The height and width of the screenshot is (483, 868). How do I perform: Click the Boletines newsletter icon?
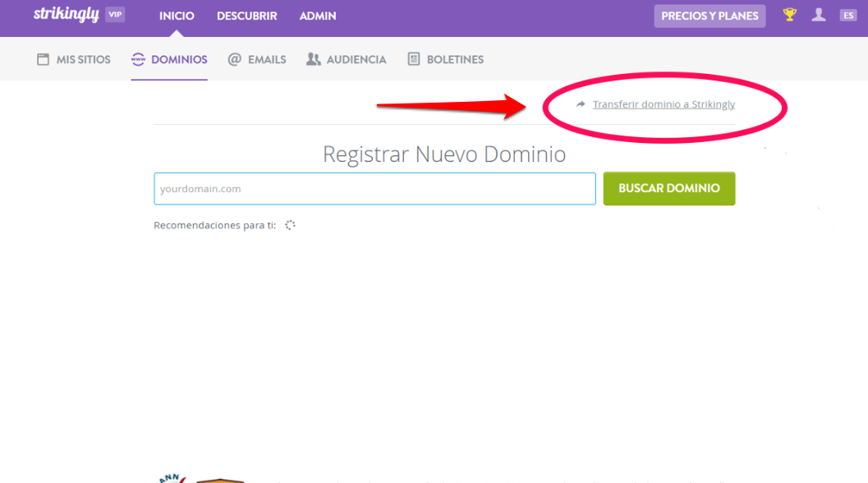pyautogui.click(x=414, y=58)
